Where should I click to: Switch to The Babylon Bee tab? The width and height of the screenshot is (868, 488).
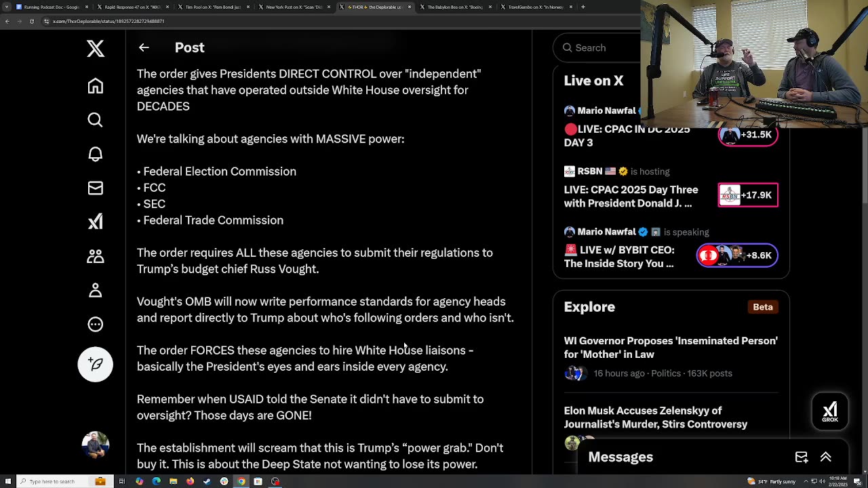point(455,7)
